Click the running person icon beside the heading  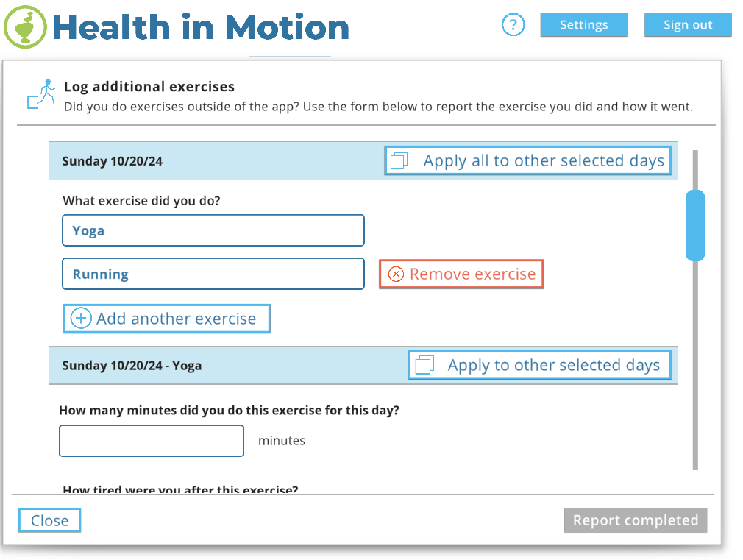point(42,94)
